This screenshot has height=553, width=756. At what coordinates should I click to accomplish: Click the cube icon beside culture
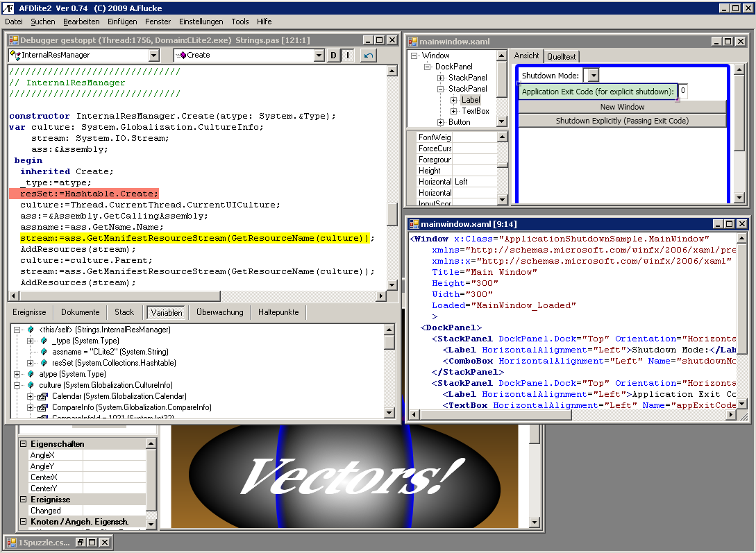(x=31, y=385)
